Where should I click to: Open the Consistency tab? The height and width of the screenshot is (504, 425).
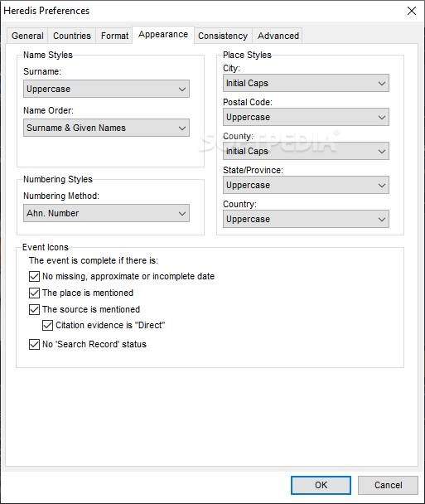[223, 36]
